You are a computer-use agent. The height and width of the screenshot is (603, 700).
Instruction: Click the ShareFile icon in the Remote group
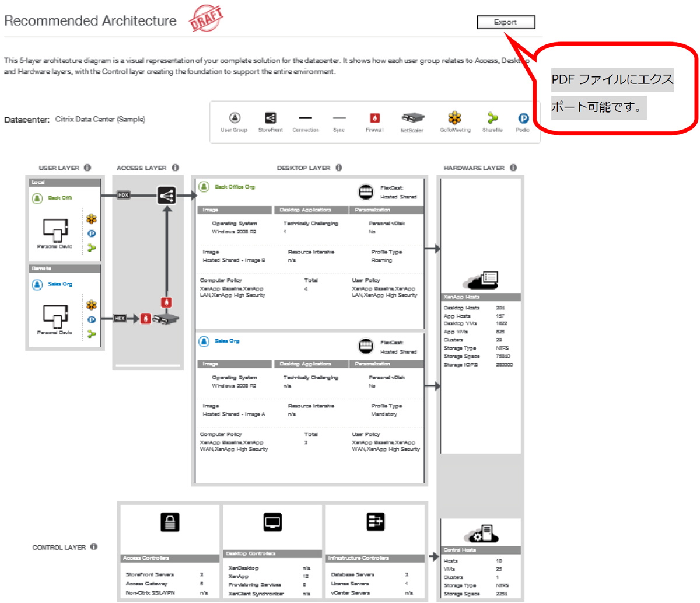(x=92, y=333)
